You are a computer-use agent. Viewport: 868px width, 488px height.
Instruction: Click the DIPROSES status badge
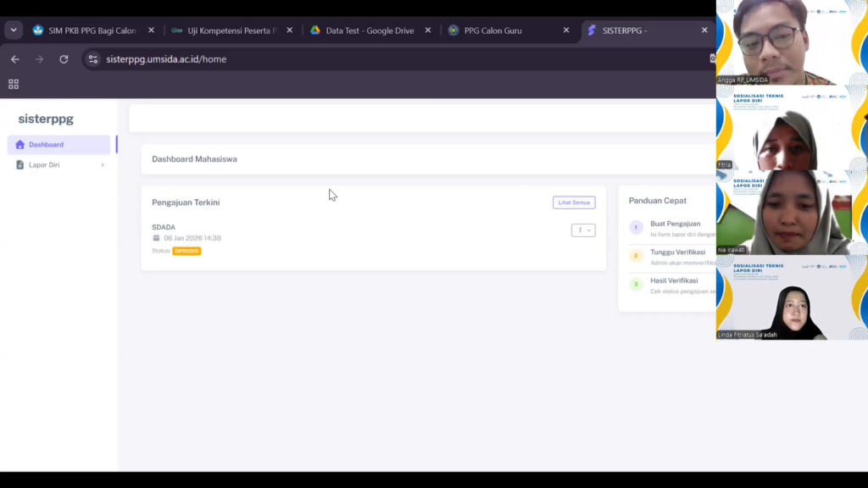pos(186,251)
